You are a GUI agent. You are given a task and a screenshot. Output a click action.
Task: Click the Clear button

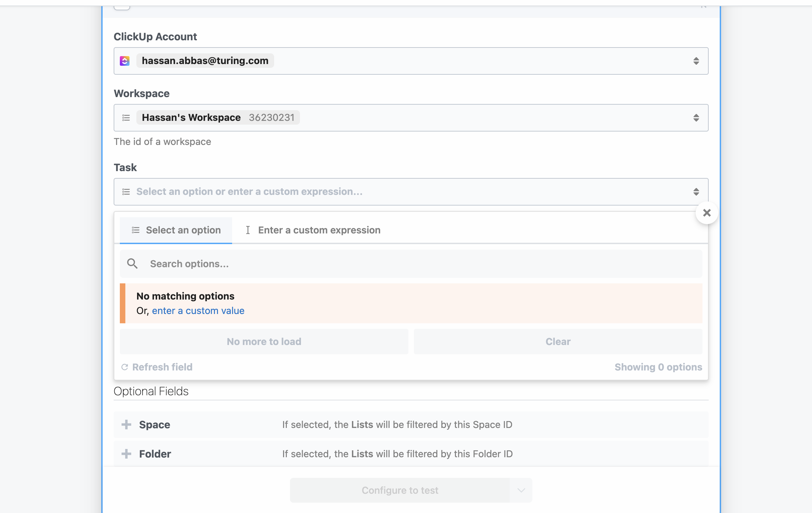tap(558, 341)
